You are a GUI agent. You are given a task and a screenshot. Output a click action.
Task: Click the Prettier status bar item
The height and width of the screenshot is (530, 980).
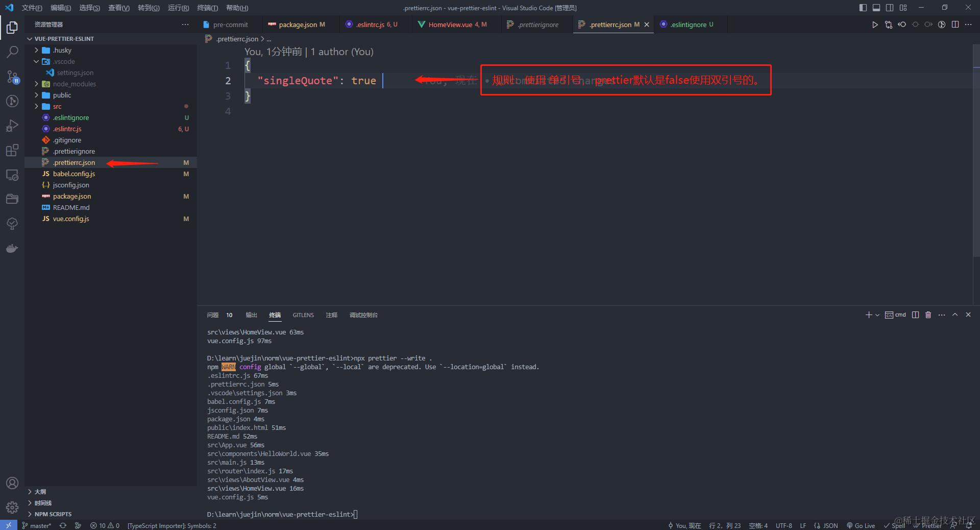tap(927, 525)
